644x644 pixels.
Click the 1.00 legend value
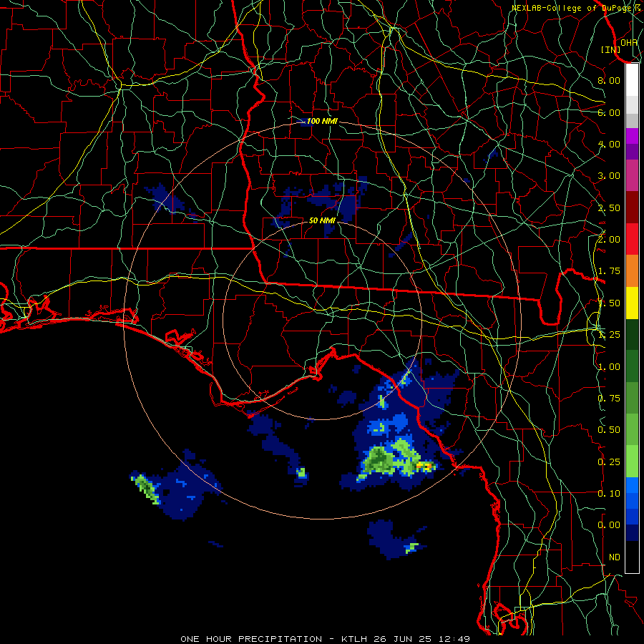pyautogui.click(x=609, y=367)
